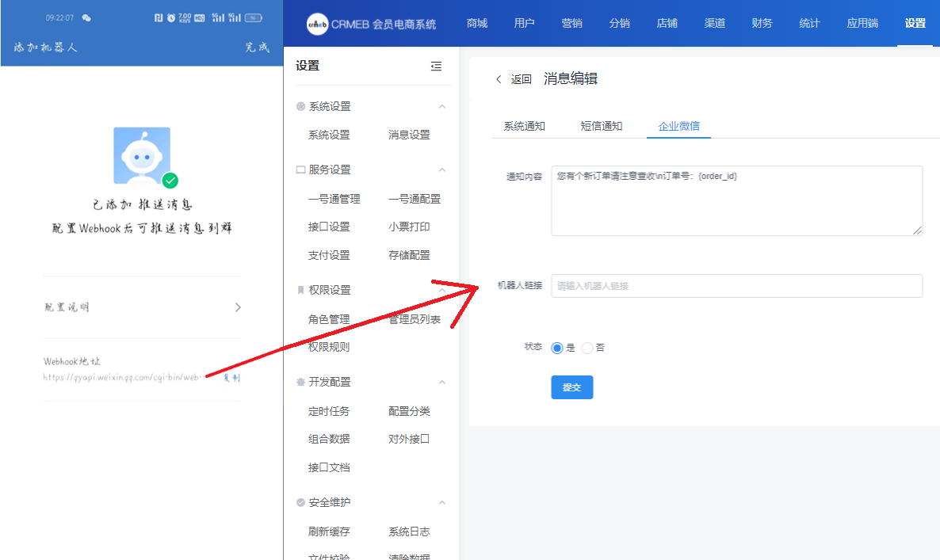Click the 服务设置 section icon
Viewport: 940px width, 560px height.
300,170
